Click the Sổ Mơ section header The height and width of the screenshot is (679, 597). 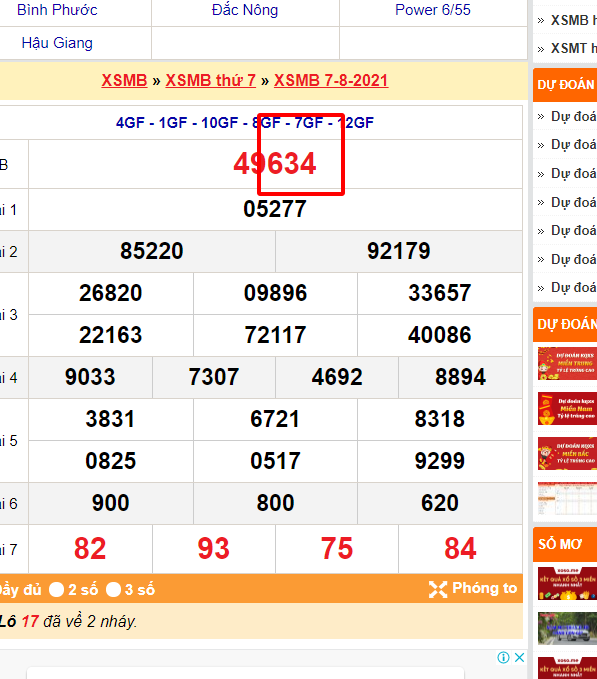click(x=565, y=544)
